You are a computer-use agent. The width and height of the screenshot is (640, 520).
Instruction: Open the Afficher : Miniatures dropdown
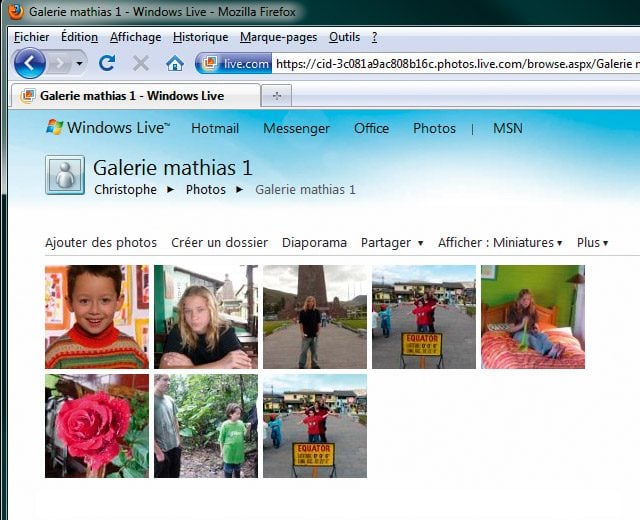[499, 243]
